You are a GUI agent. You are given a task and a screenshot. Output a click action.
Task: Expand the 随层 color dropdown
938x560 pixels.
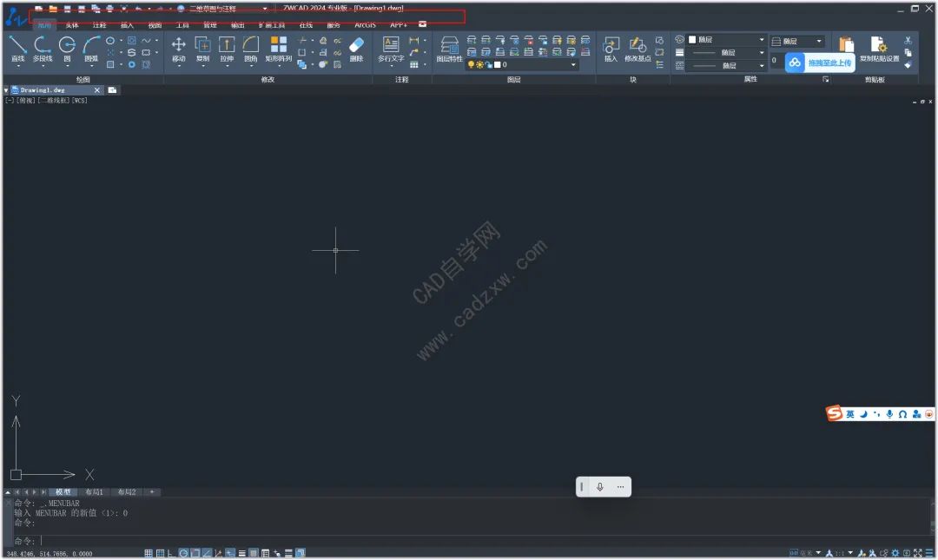coord(727,39)
